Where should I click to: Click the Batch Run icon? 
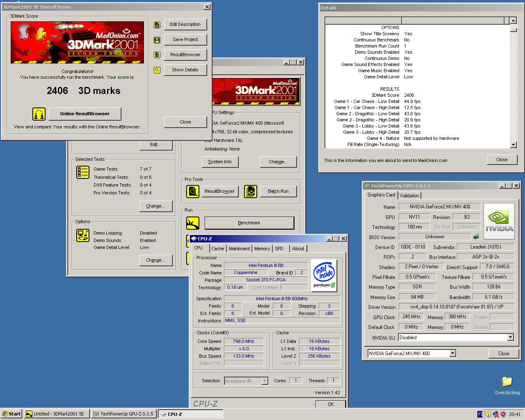(x=251, y=191)
